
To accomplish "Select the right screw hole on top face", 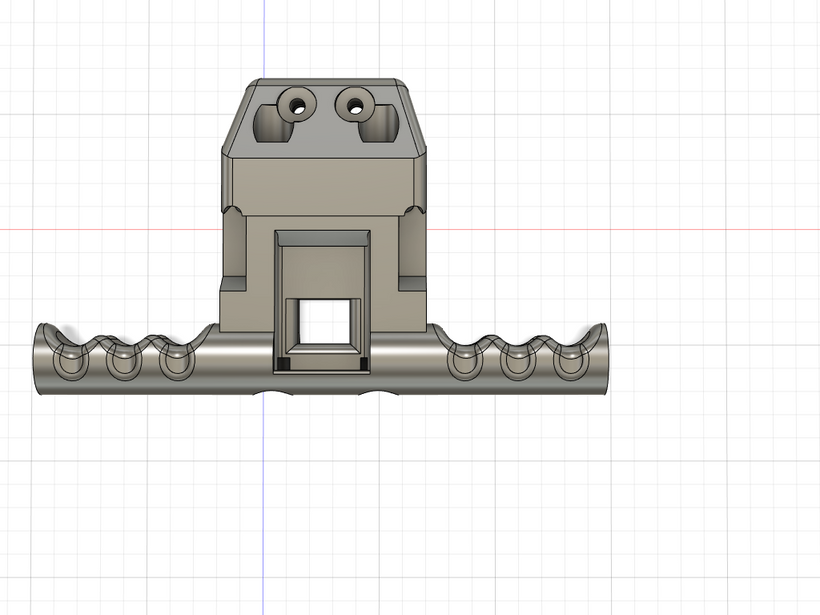I will point(353,102).
